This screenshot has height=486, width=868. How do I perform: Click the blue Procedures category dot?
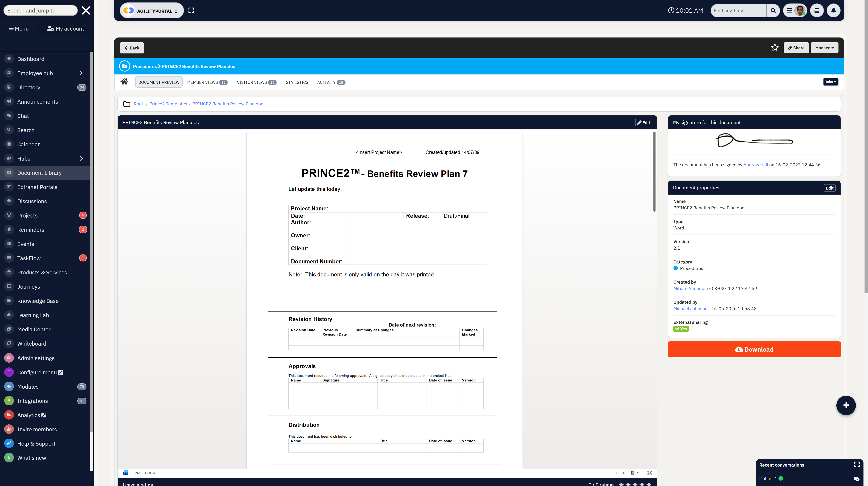click(x=675, y=269)
